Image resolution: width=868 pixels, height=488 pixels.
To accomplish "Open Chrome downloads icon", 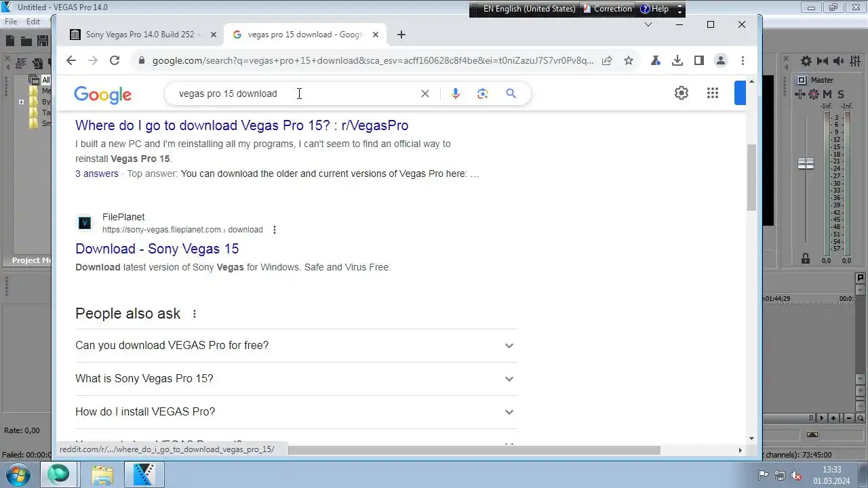I will pos(677,60).
